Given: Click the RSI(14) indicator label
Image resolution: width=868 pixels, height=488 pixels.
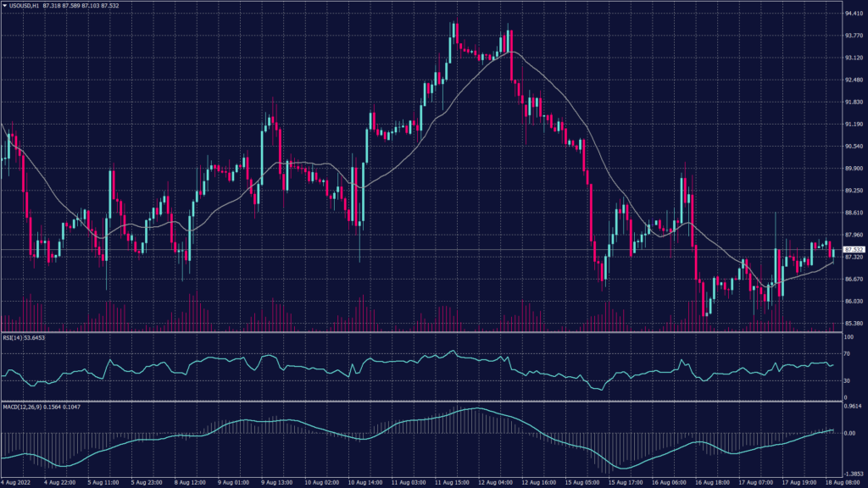Looking at the screenshot, I should [13, 337].
